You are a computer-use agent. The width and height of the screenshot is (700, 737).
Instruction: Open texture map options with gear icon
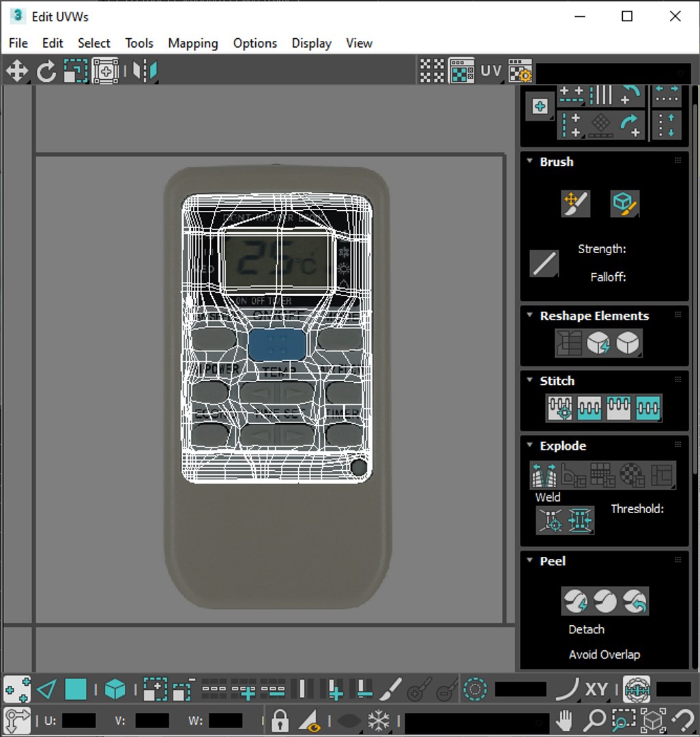(x=520, y=71)
